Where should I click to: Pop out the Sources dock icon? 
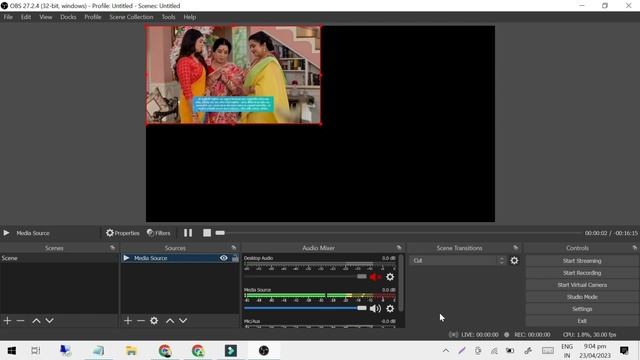point(234,248)
